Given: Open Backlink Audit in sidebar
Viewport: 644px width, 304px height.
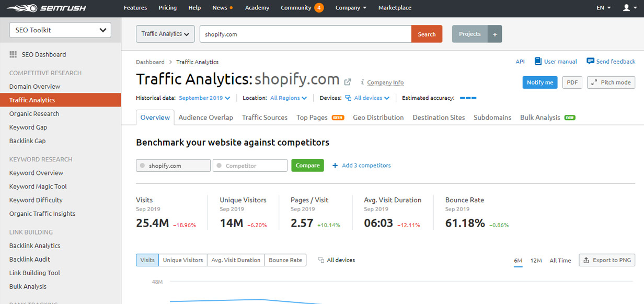Looking at the screenshot, I should (x=30, y=259).
